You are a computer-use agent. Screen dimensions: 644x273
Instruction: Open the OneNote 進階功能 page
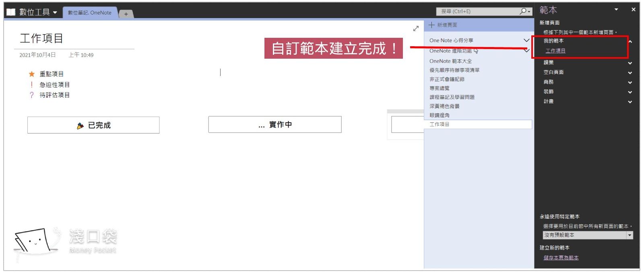click(450, 51)
